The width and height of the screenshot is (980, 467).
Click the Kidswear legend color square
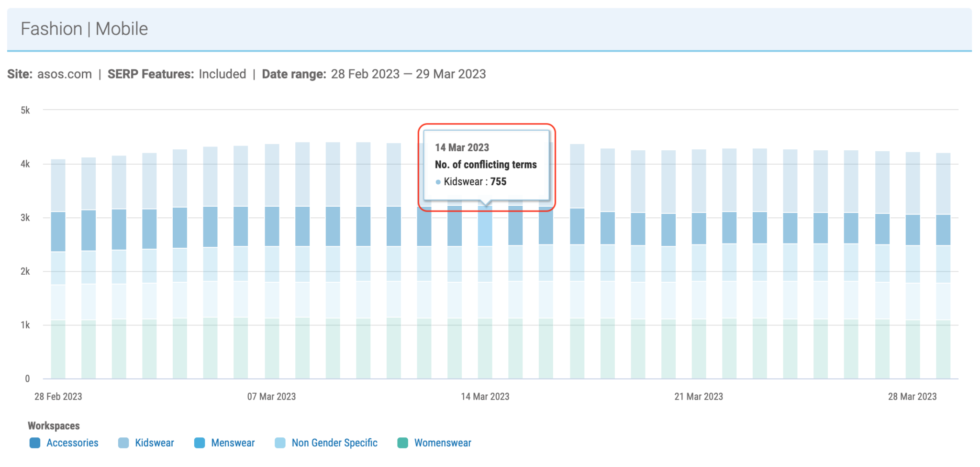click(x=123, y=443)
